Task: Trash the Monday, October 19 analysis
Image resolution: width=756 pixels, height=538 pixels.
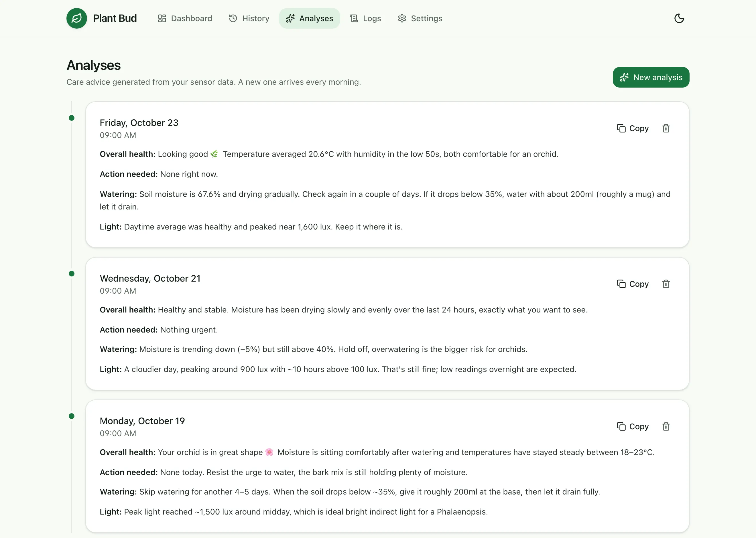Action: (x=666, y=426)
